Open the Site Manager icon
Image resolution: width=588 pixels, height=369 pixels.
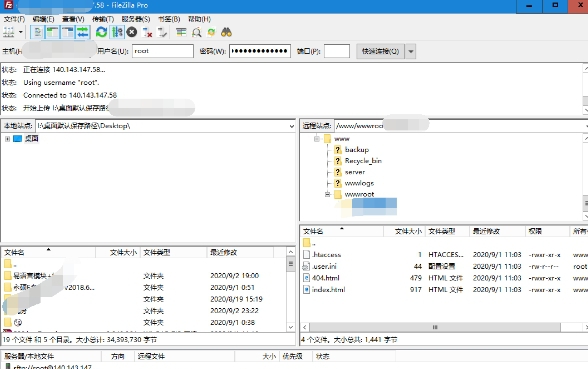pyautogui.click(x=8, y=32)
